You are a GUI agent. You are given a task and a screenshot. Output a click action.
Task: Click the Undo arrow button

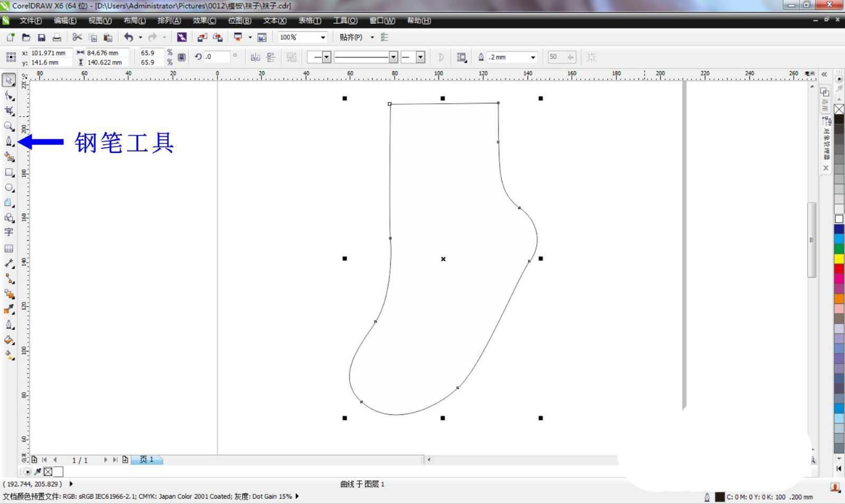[129, 37]
